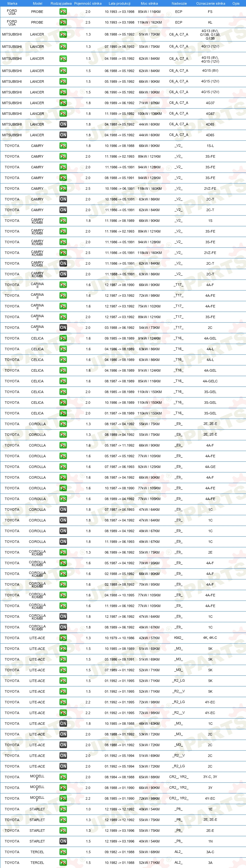Image resolution: width=246 pixels, height=868 pixels.
Task: Click the '85kW / 116KM' cell in Ford Probe row
Action: coord(149,11)
